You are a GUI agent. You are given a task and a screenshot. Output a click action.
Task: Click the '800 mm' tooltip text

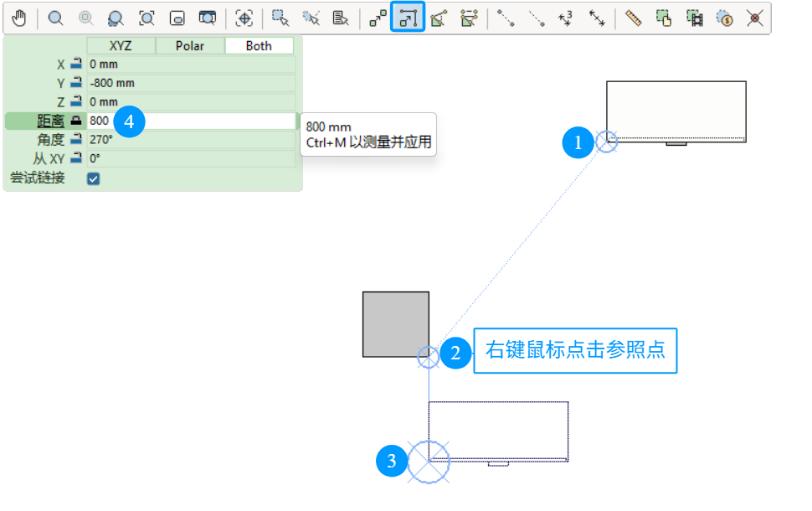pyautogui.click(x=328, y=127)
